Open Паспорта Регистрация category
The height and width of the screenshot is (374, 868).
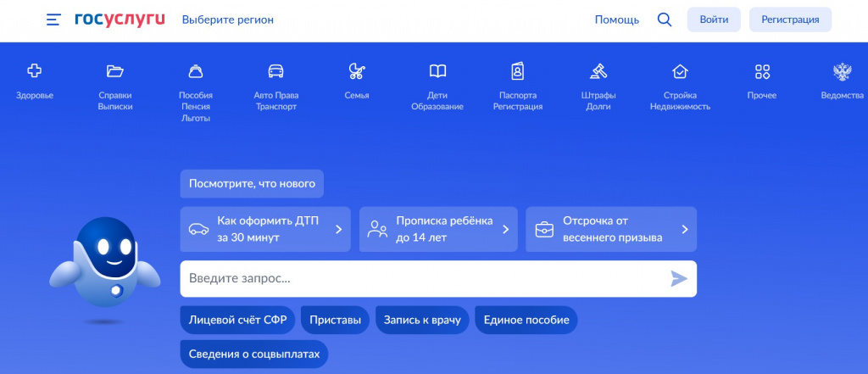coord(518,71)
